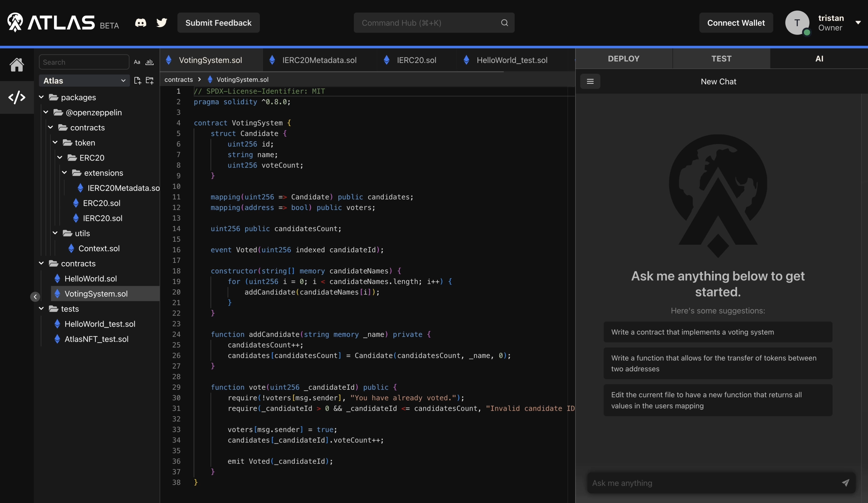Screen dimensions: 868x503
Task: Collapse the file explorer with the arrow icon
Action: 35,297
